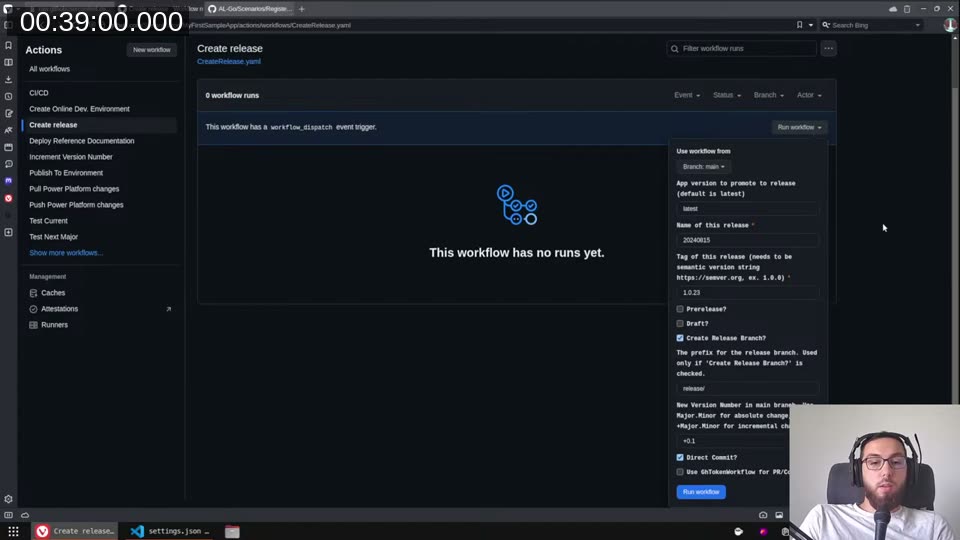Uncheck Create Release Branch? checkbox

[680, 338]
